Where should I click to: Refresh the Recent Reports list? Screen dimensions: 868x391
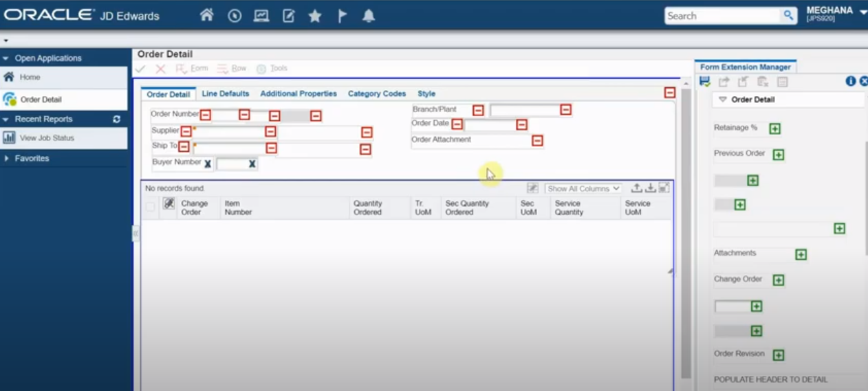[116, 119]
